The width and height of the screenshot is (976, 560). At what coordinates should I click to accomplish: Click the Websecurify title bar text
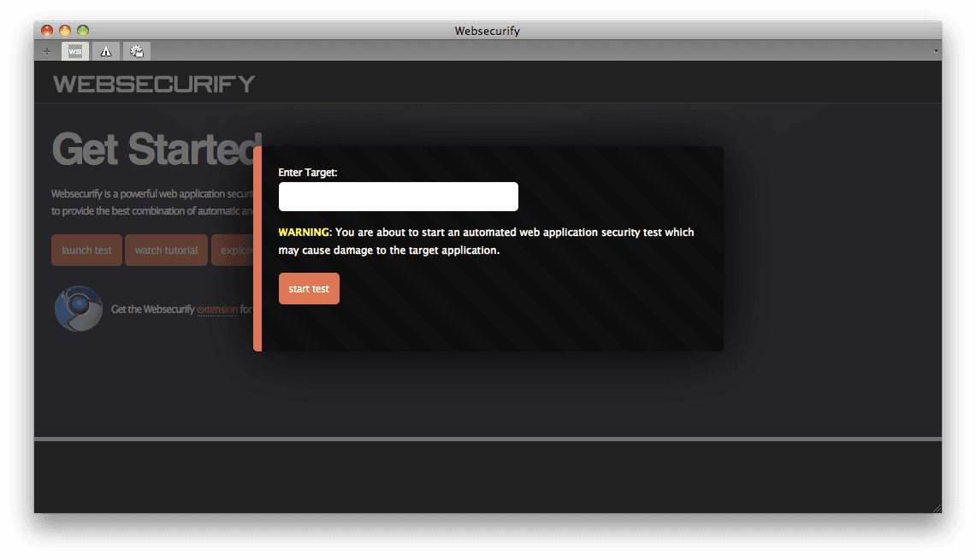(x=488, y=31)
